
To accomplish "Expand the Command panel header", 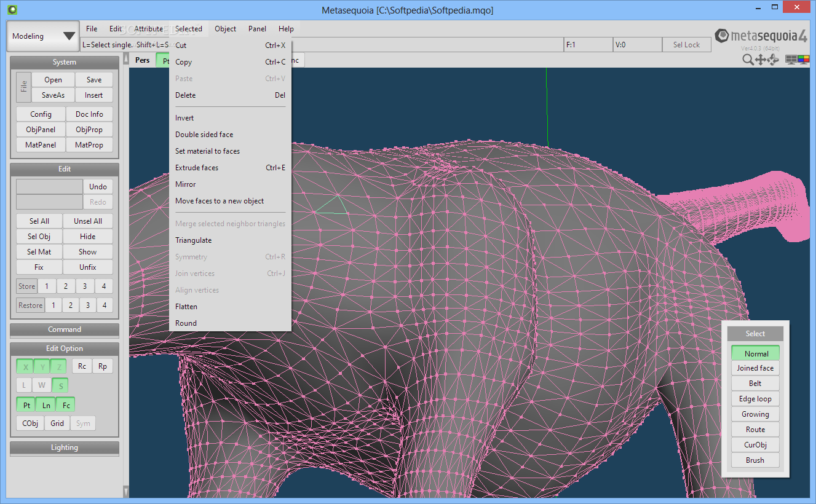I will coord(65,329).
